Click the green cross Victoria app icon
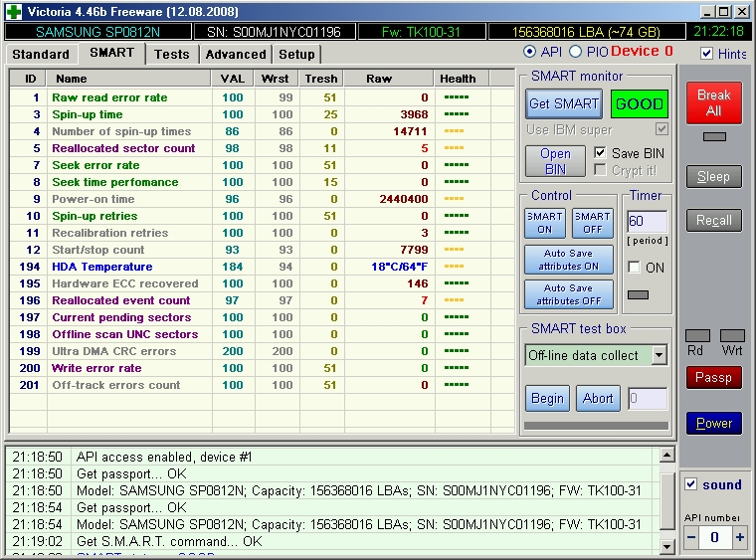Image resolution: width=756 pixels, height=560 pixels. point(13,12)
